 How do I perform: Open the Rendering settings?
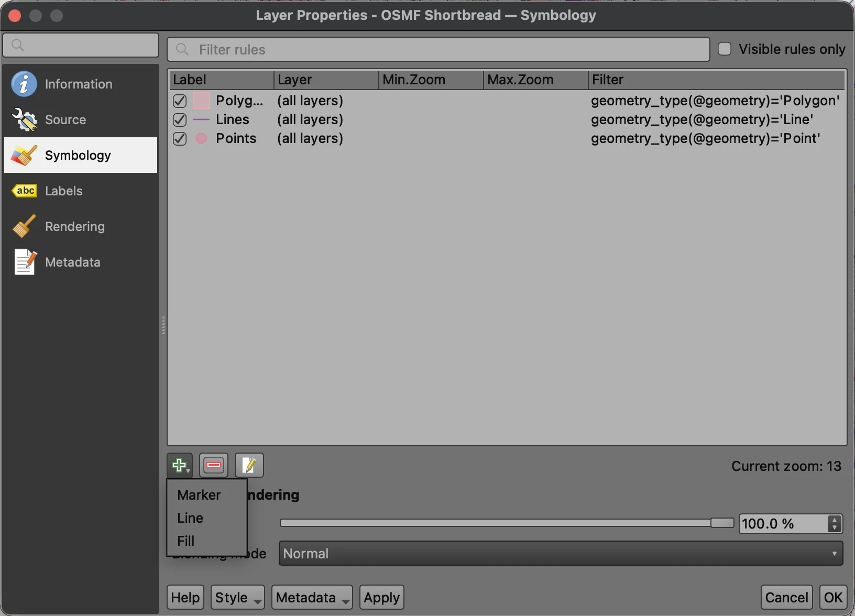pos(74,226)
